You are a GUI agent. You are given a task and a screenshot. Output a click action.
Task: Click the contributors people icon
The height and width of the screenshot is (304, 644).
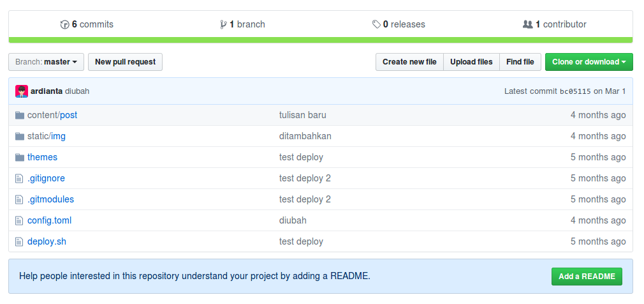527,25
